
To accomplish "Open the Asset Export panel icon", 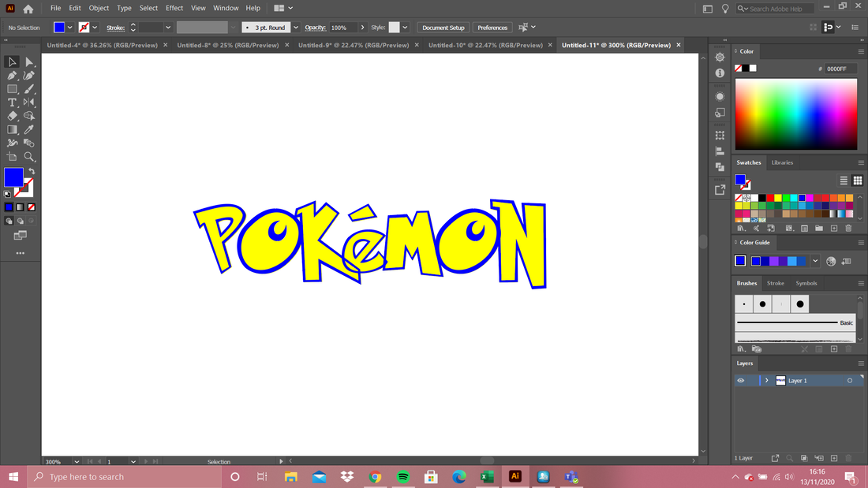I will (720, 190).
